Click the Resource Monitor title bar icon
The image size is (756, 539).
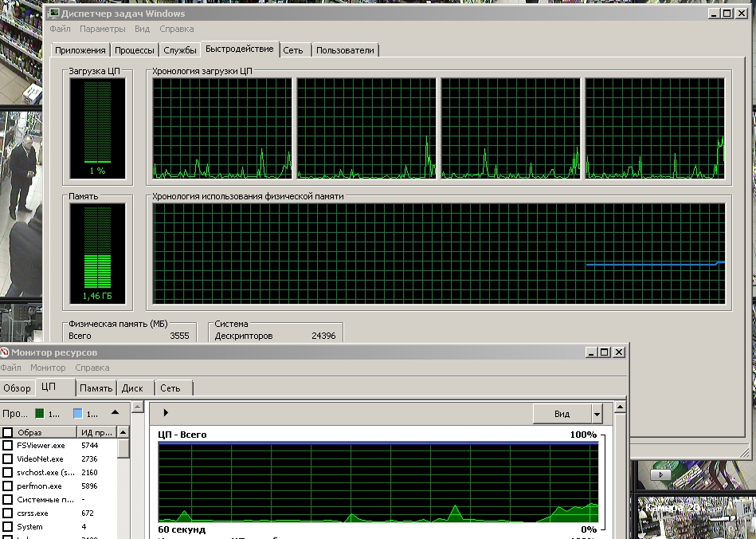(x=5, y=352)
